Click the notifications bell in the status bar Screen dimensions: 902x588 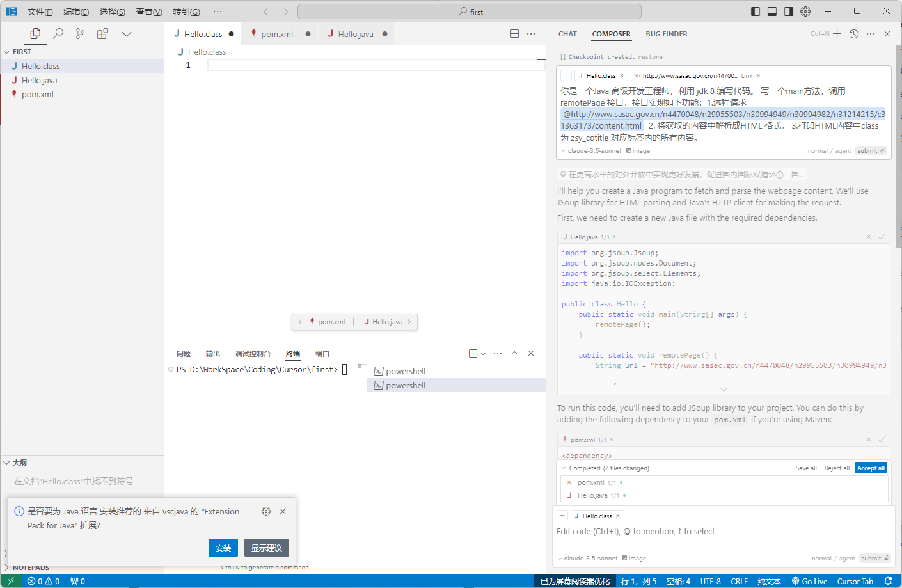click(888, 581)
